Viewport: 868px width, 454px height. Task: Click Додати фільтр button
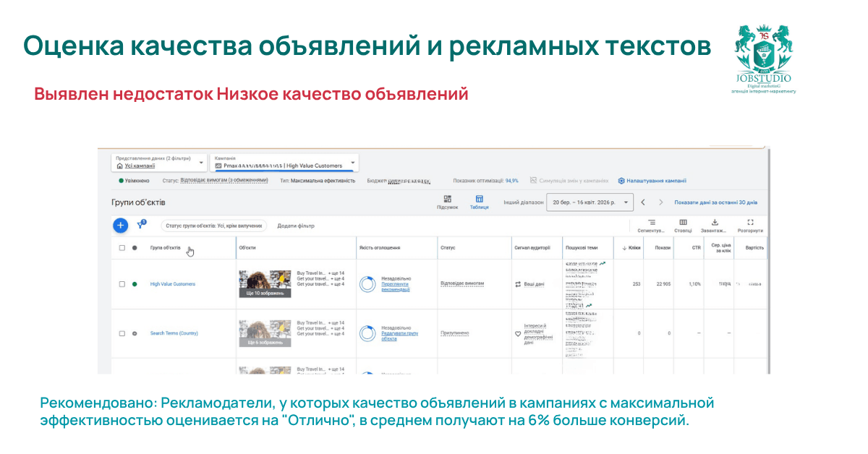pos(296,226)
